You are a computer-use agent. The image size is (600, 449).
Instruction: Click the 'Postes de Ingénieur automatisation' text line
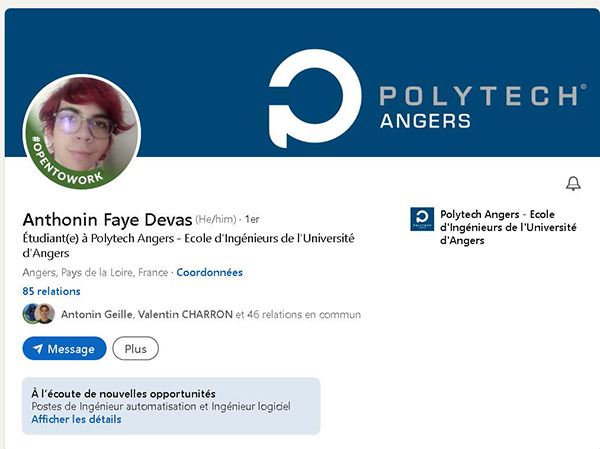pyautogui.click(x=161, y=406)
